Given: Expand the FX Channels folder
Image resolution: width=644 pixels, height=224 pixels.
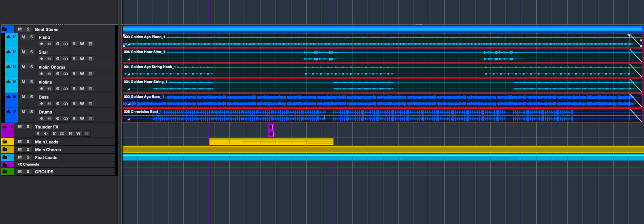Looking at the screenshot, I should pos(5,165).
